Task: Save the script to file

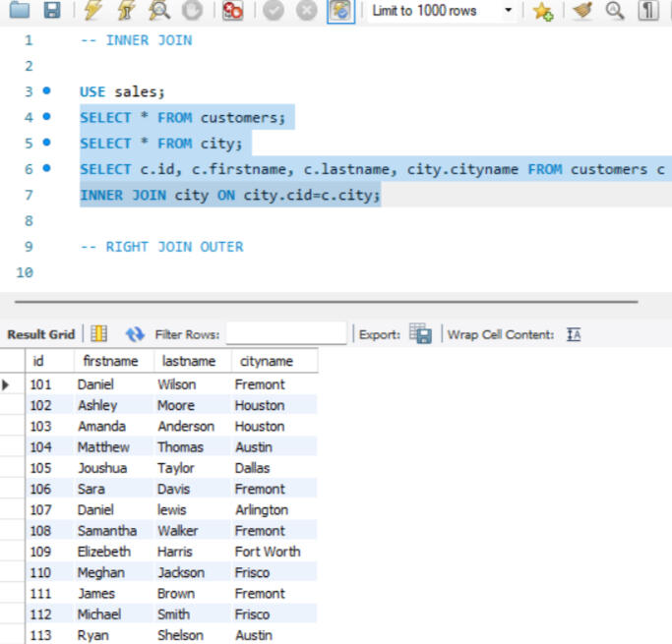Action: click(52, 11)
